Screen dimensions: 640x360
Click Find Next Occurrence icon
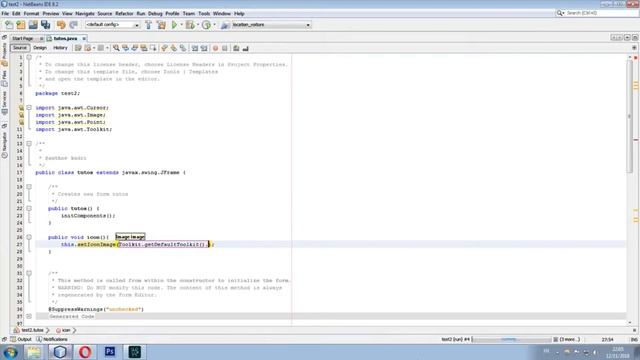(135, 48)
